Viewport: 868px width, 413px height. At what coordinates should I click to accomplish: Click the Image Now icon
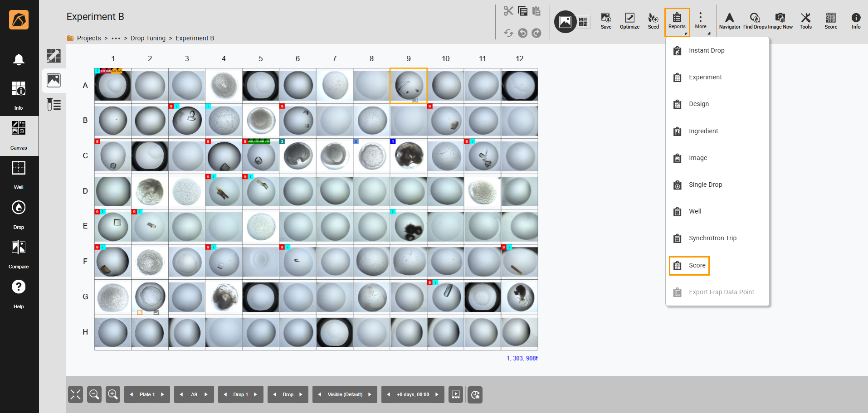coord(780,21)
